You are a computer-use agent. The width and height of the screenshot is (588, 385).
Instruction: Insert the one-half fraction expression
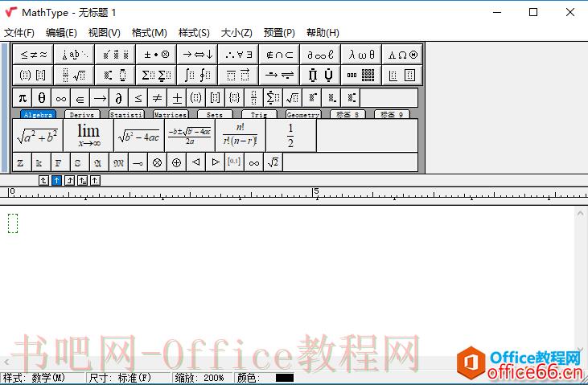291,136
